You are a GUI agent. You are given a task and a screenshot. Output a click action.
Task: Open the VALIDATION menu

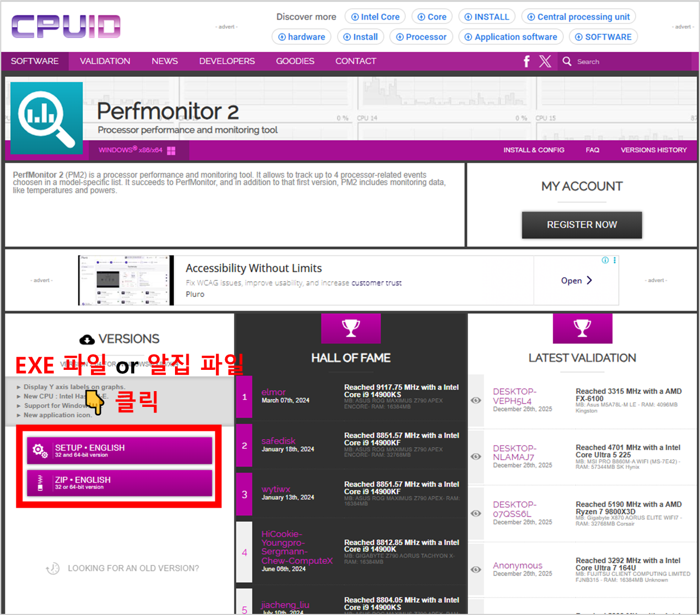pyautogui.click(x=105, y=61)
